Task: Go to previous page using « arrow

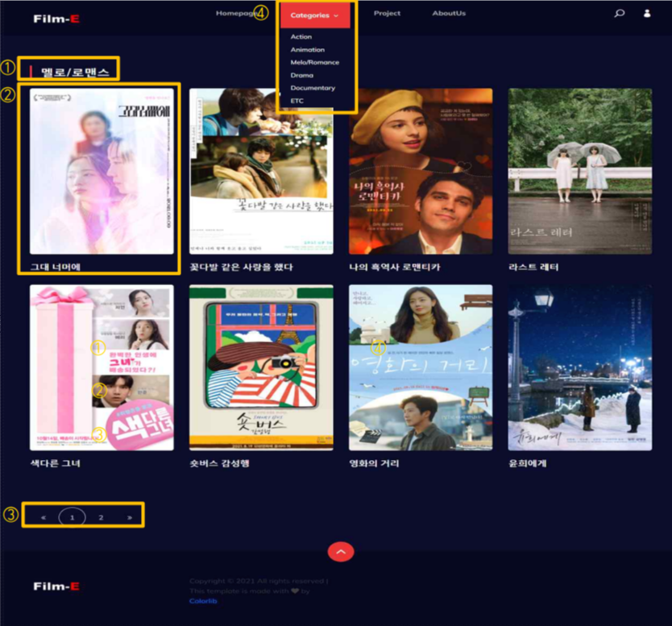Action: coord(44,517)
